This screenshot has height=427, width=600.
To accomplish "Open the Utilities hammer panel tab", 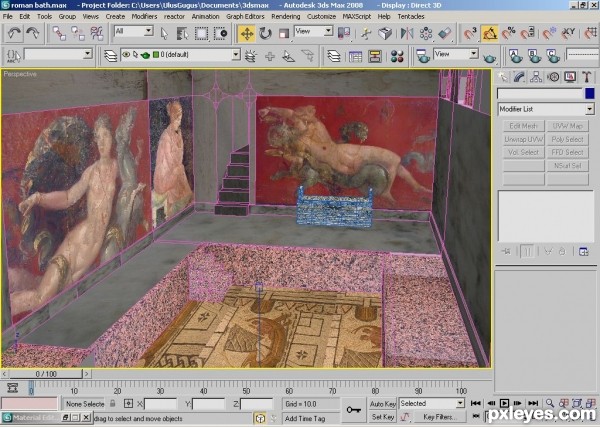I will (x=587, y=77).
